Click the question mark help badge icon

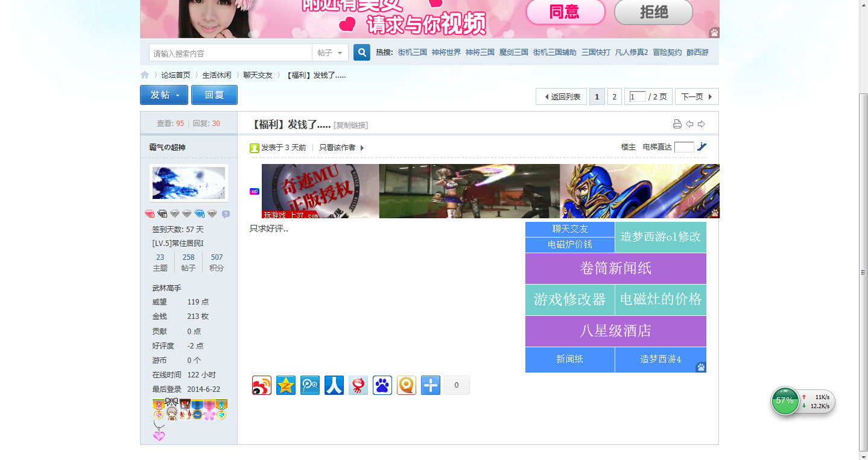pos(226,214)
